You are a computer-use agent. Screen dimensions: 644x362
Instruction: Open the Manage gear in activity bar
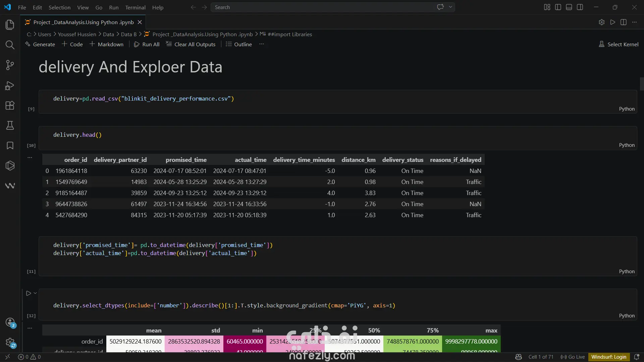point(10,343)
